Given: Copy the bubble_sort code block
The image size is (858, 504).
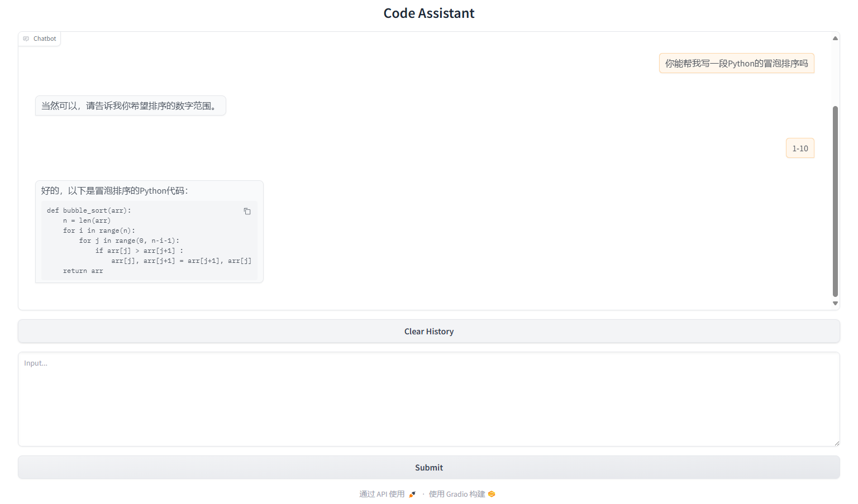Looking at the screenshot, I should click(247, 211).
